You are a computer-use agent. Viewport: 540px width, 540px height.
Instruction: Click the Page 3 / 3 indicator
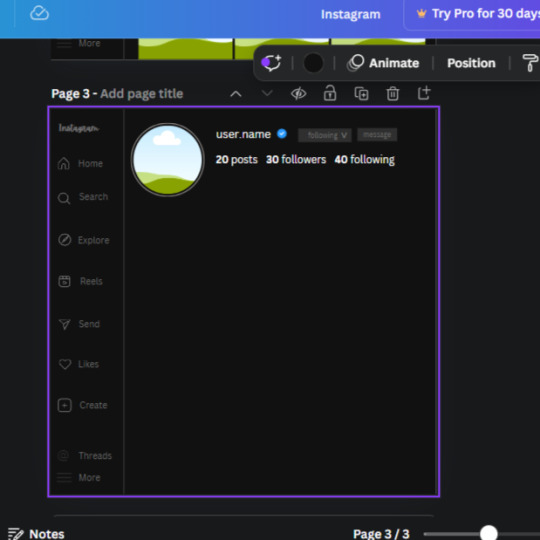381,534
